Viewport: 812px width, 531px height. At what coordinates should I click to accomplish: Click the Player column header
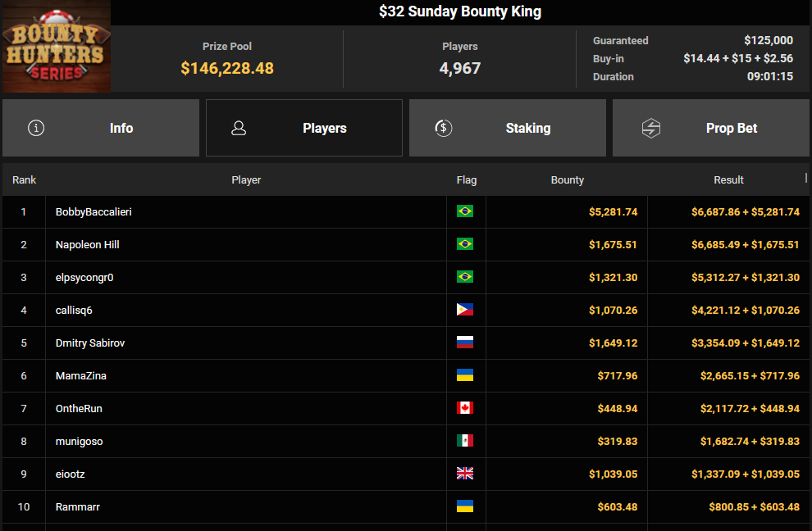click(x=246, y=180)
